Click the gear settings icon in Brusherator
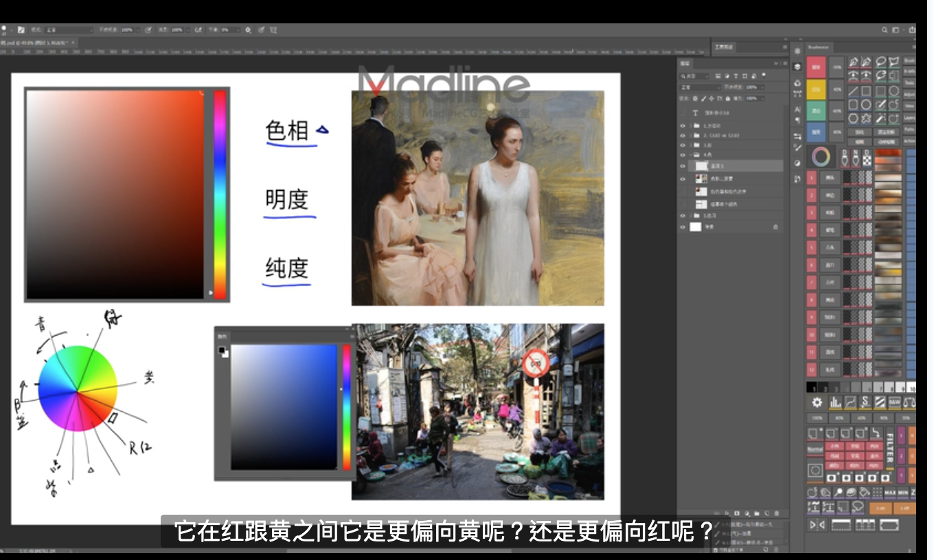 (817, 402)
